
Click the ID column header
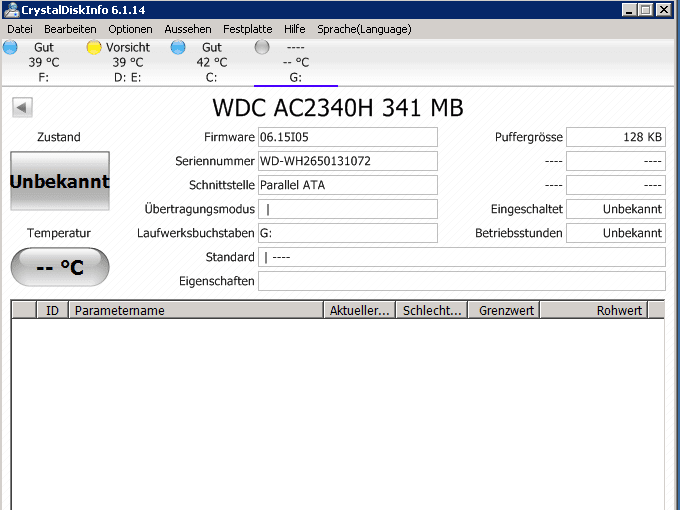tap(52, 310)
